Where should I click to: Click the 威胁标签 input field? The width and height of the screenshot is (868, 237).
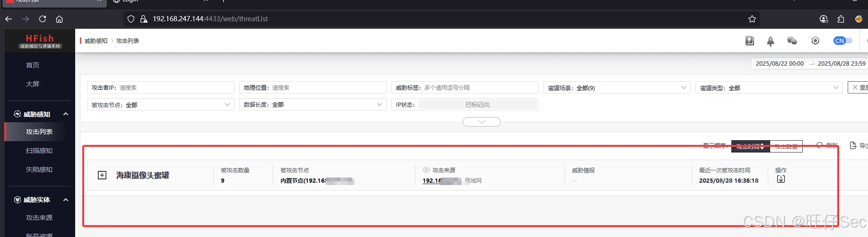(465, 87)
